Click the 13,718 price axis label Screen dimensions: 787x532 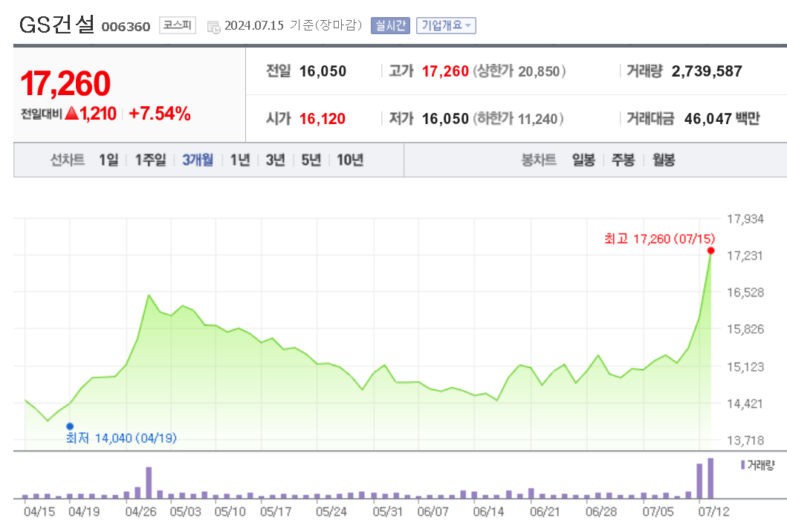pyautogui.click(x=745, y=441)
